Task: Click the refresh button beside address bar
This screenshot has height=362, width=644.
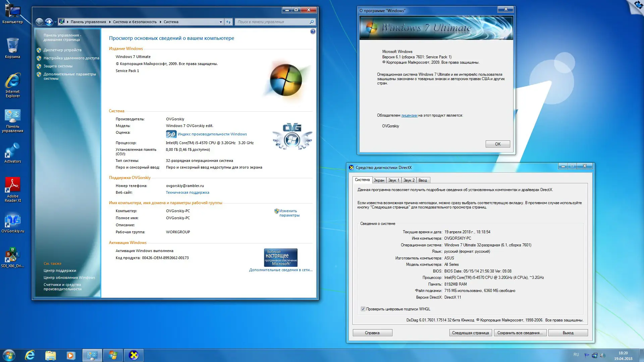Action: coord(228,22)
